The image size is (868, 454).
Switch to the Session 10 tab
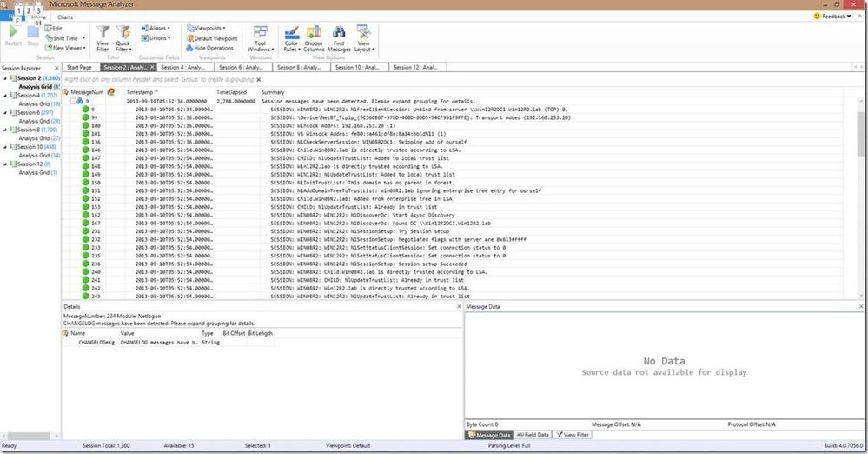(357, 67)
